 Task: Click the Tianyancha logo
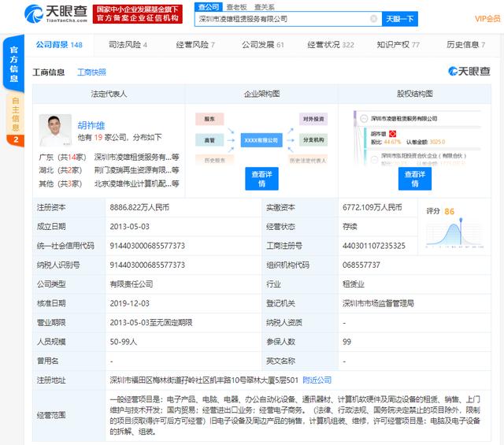pos(56,13)
